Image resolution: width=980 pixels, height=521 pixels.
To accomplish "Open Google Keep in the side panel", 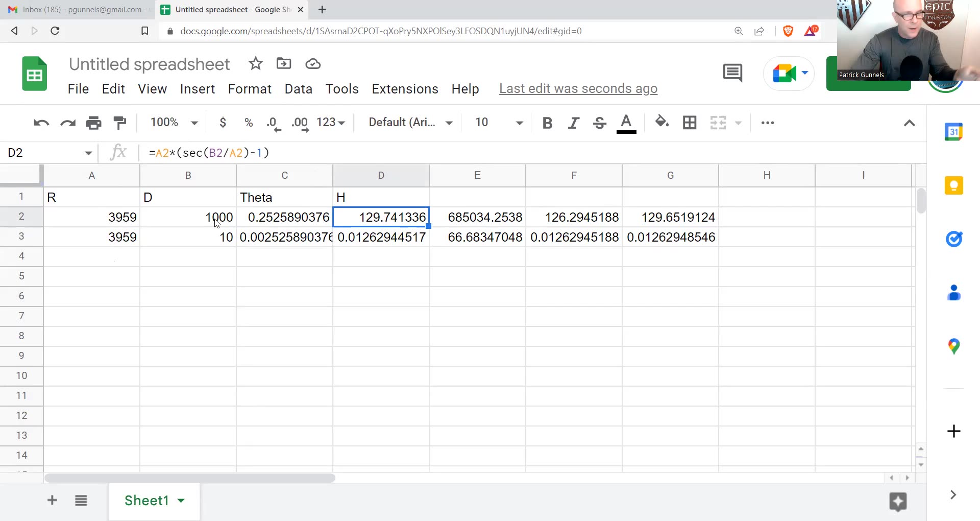I will [x=953, y=185].
